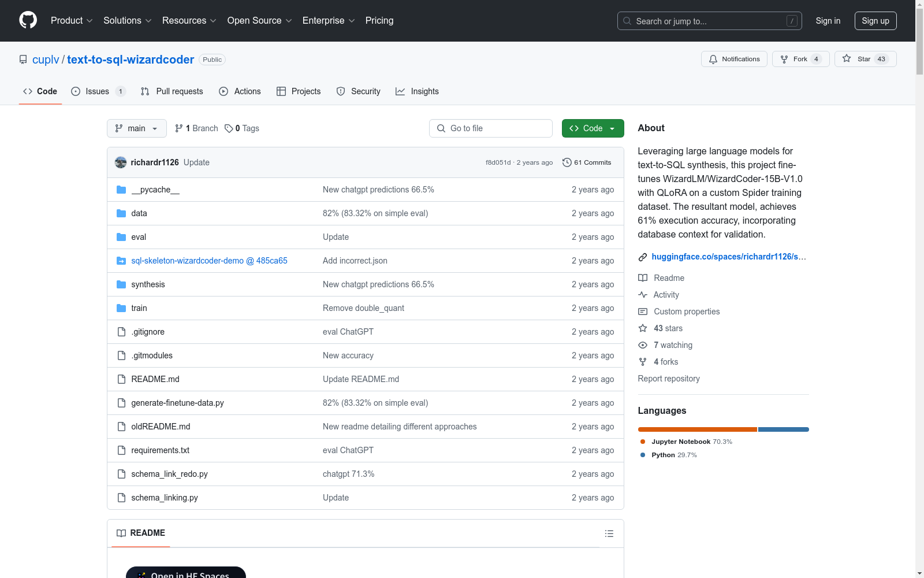Expand the Solutions menu
924x578 pixels.
point(128,21)
